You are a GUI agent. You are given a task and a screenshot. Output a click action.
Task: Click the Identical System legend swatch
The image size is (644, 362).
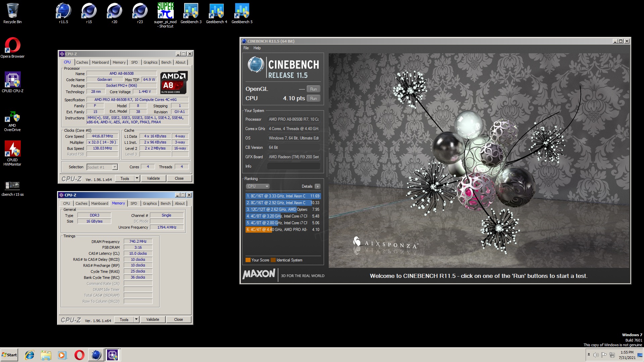click(x=273, y=260)
